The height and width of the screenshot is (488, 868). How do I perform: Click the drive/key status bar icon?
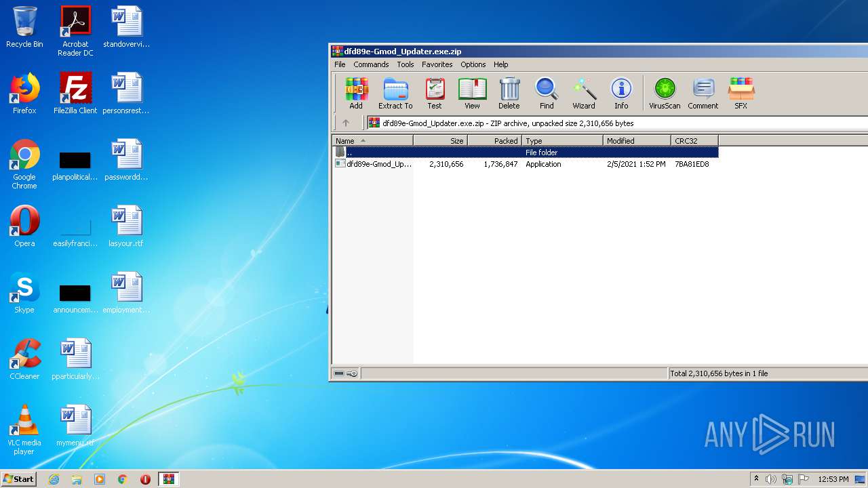(x=346, y=373)
